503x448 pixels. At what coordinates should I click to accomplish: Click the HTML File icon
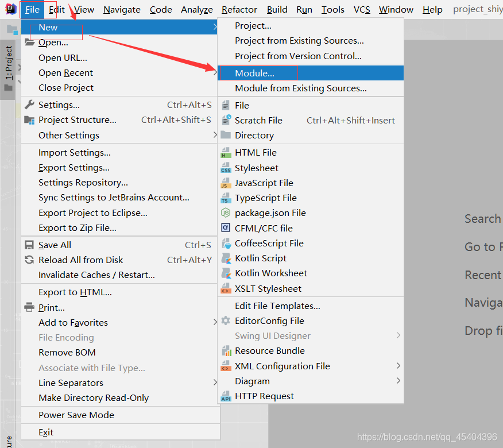pyautogui.click(x=226, y=153)
